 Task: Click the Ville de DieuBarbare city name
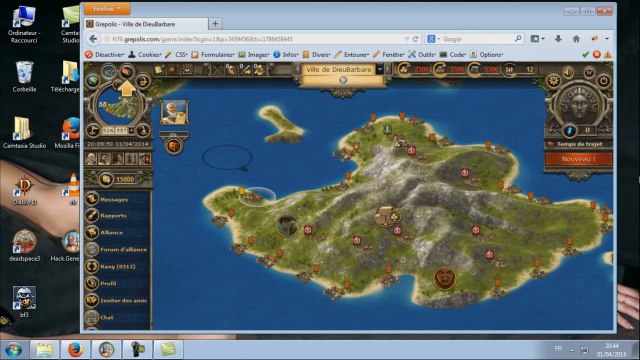339,69
